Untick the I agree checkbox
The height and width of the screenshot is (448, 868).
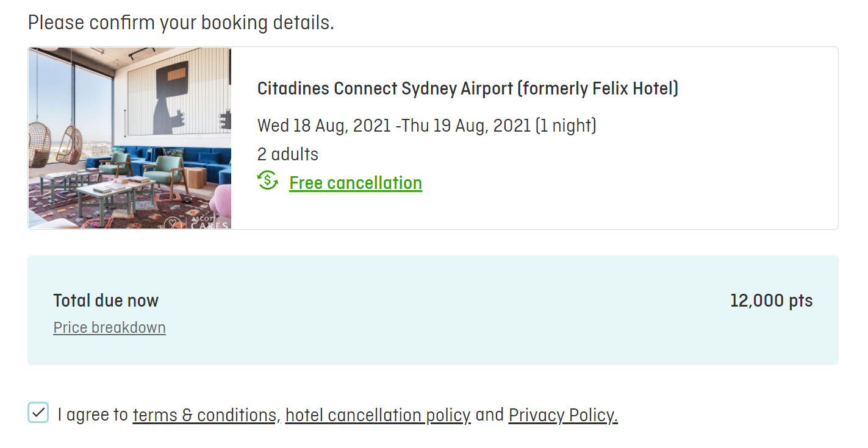pyautogui.click(x=38, y=413)
